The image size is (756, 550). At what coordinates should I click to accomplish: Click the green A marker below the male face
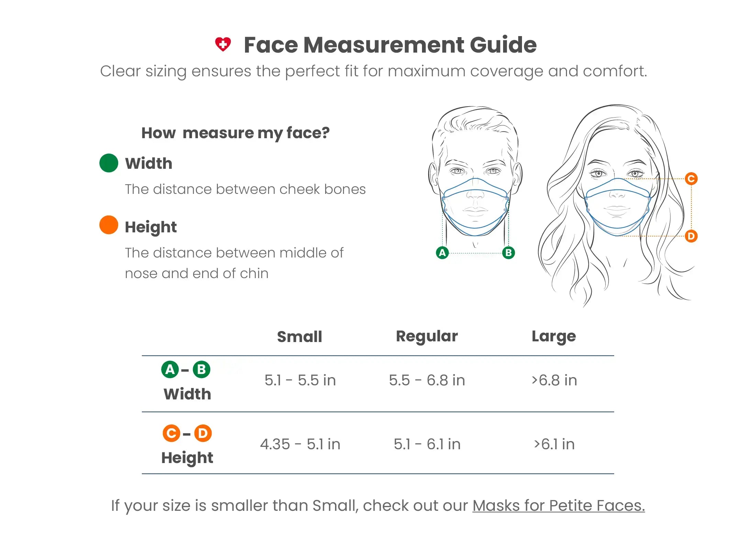(x=442, y=253)
